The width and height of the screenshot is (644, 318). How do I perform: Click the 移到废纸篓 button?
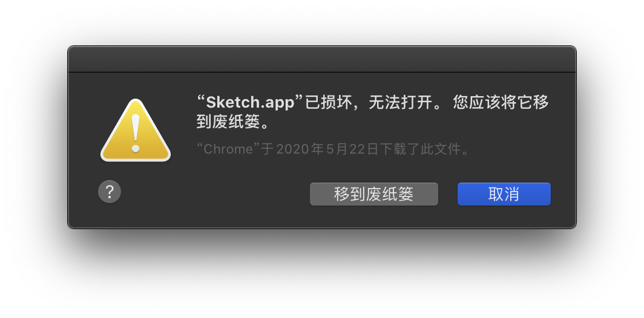pos(374,194)
